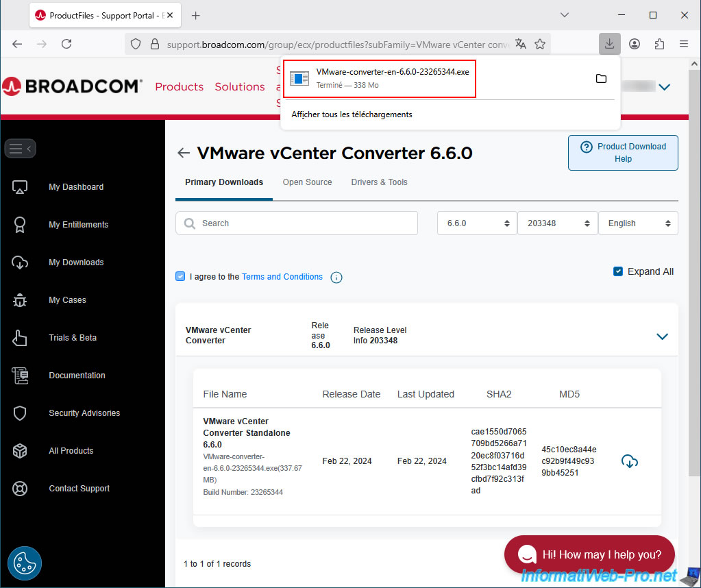Open the English language dropdown
The height and width of the screenshot is (588, 701).
coord(638,223)
